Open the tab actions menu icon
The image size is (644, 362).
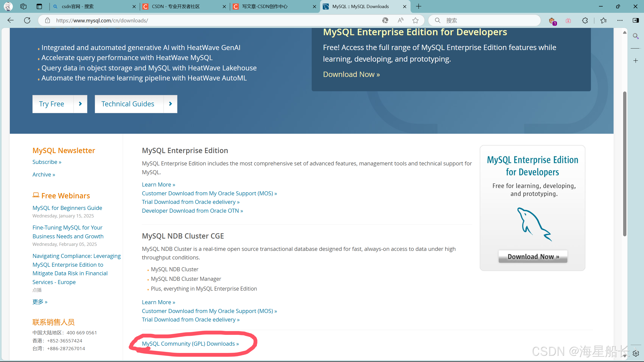pos(39,7)
